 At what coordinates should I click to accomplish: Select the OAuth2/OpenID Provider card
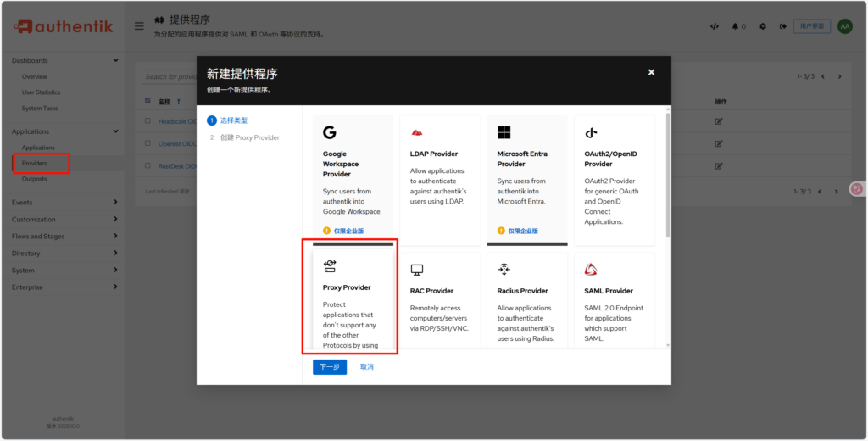click(x=615, y=180)
